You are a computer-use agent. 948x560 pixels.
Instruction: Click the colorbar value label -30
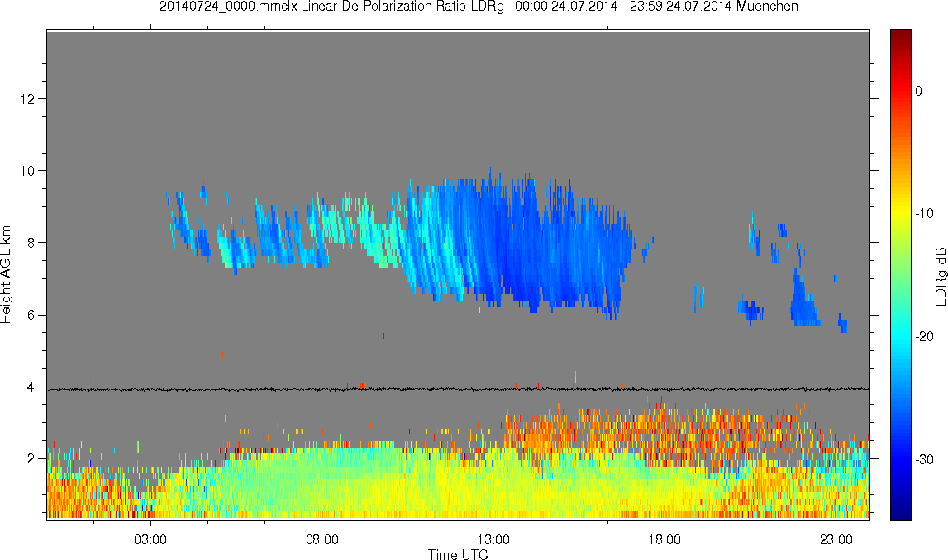tap(924, 460)
